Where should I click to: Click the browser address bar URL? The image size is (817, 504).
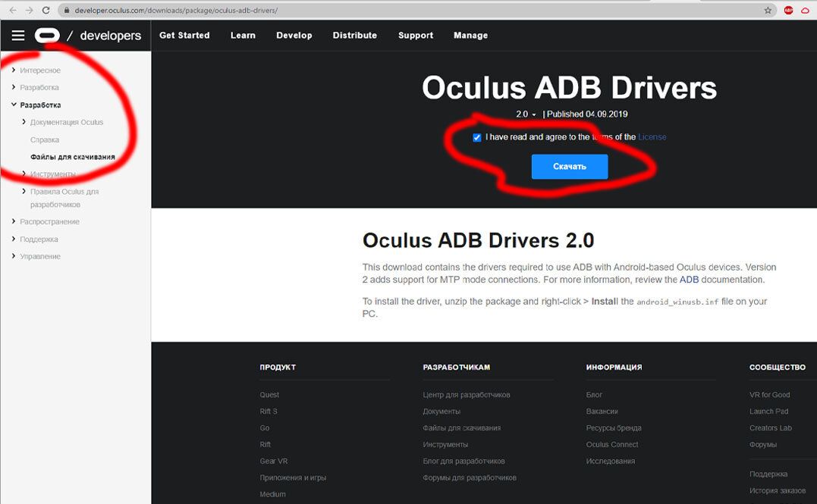pos(176,11)
